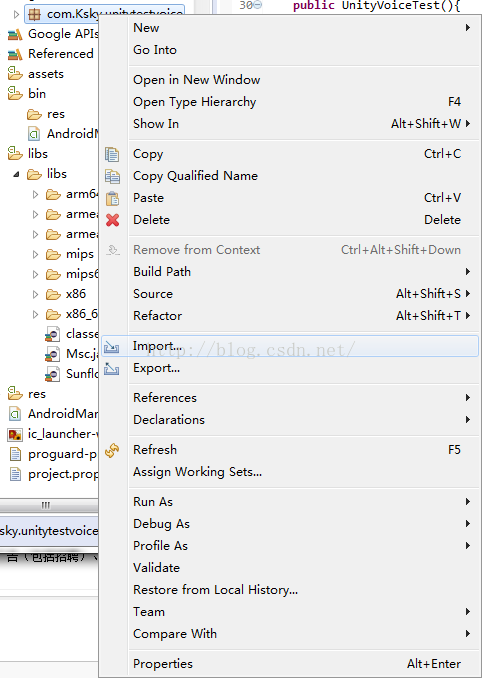
Task: Expand the mips folder in libs
Action: [35, 254]
